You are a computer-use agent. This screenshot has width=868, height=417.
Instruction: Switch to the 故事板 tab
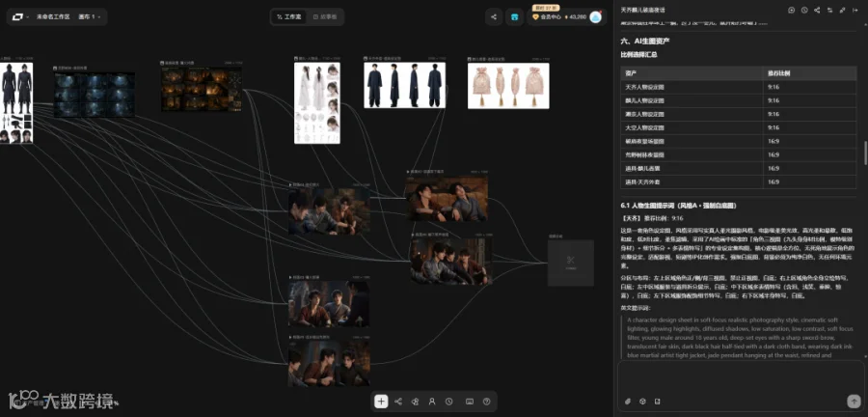pyautogui.click(x=325, y=17)
